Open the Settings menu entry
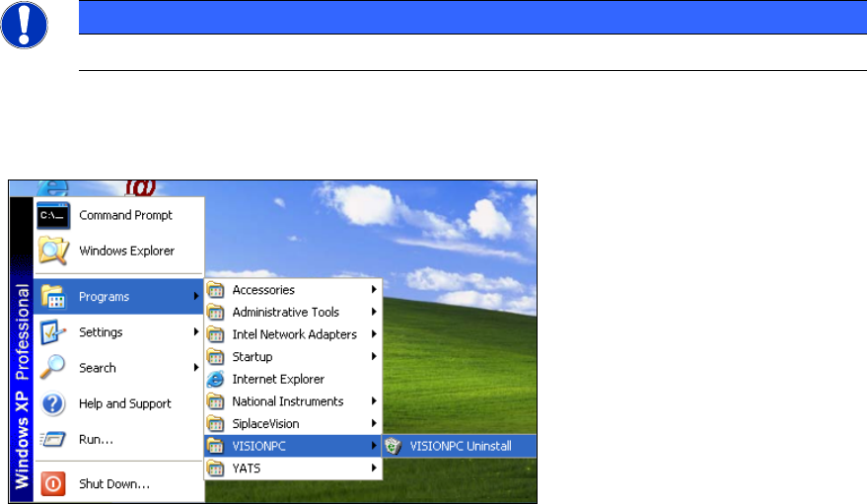Viewport: 867px width, 504px height. coord(119,332)
